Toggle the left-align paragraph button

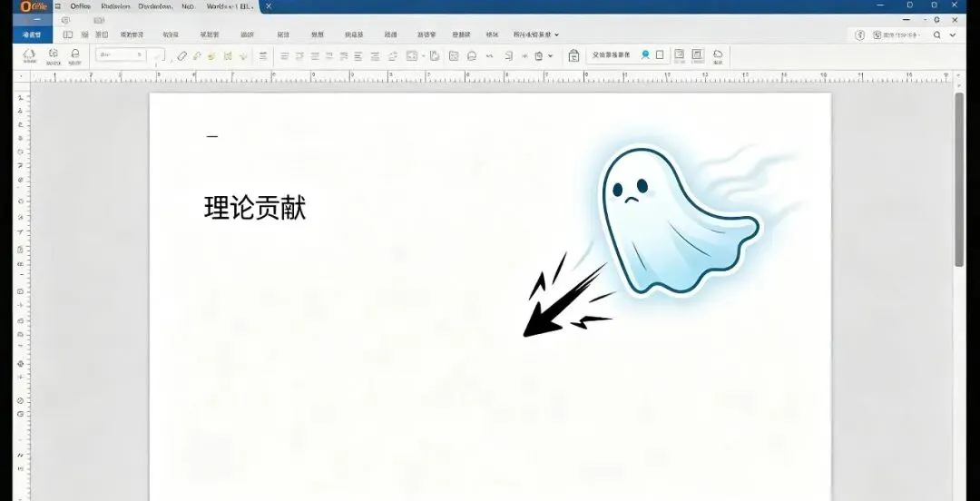(284, 55)
